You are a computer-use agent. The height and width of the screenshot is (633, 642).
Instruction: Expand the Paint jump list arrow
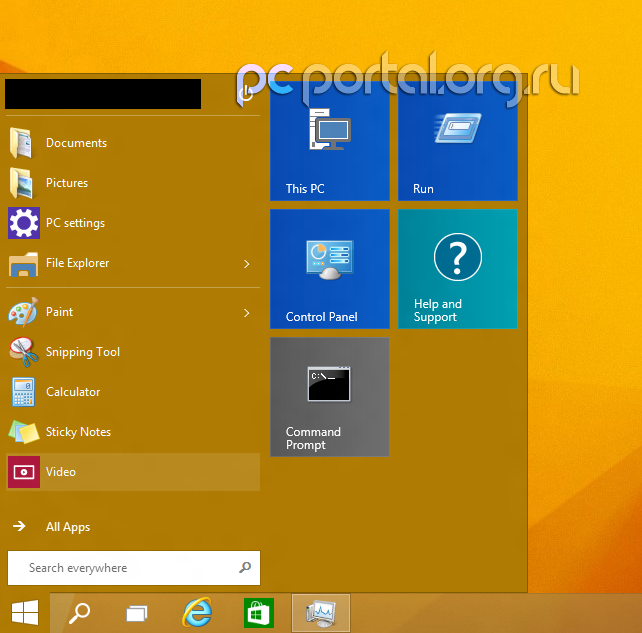pyautogui.click(x=246, y=313)
